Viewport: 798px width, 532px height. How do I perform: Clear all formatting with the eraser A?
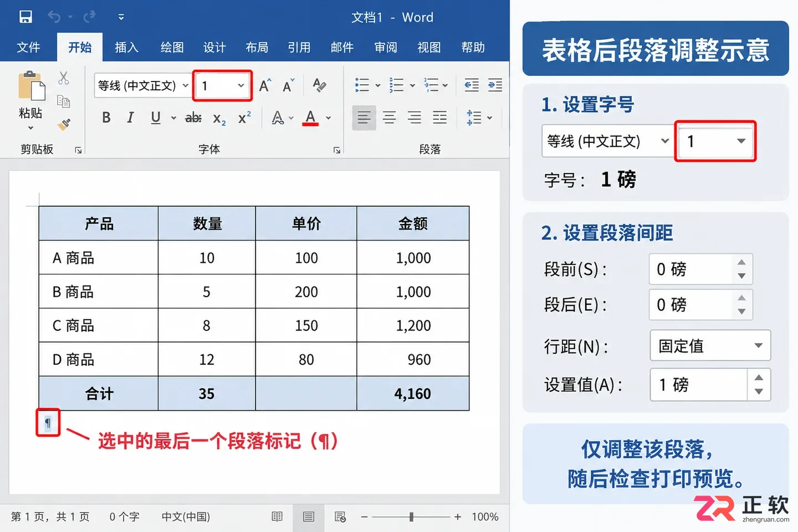[x=319, y=85]
